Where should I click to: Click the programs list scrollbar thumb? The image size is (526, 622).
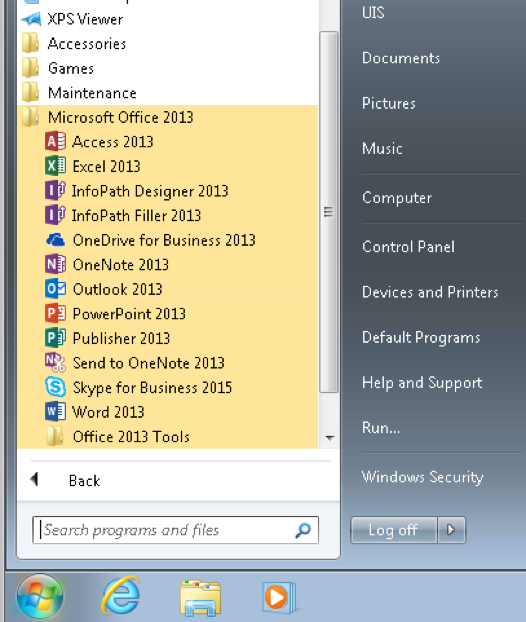[x=328, y=212]
